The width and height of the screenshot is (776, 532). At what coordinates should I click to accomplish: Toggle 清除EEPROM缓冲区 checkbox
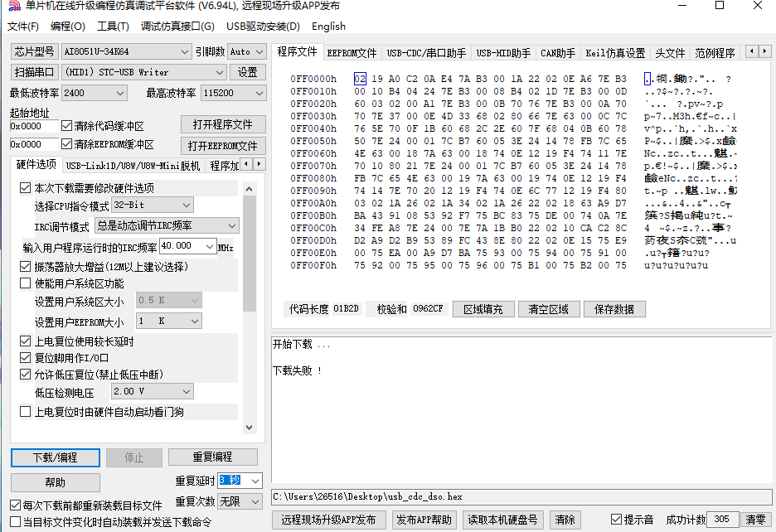click(67, 144)
